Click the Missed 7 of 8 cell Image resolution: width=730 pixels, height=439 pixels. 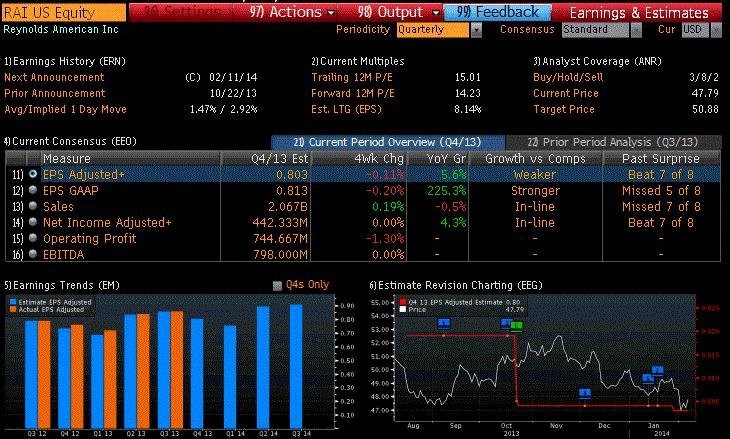[x=661, y=206]
